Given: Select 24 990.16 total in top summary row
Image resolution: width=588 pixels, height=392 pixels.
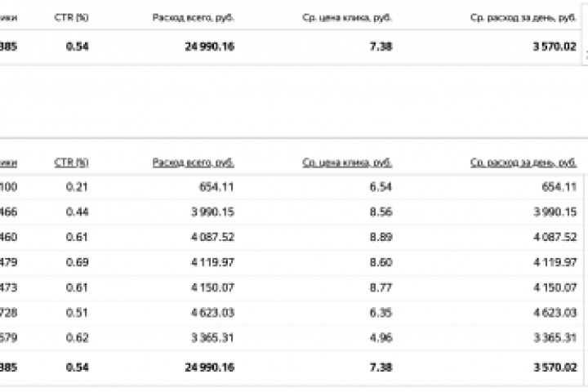Looking at the screenshot, I should (x=208, y=47).
